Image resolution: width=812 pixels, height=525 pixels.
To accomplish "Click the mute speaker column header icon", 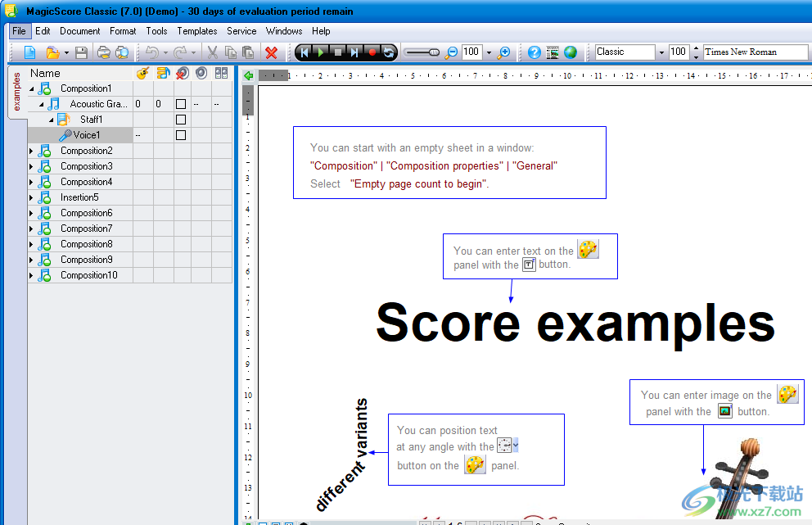I will click(182, 73).
